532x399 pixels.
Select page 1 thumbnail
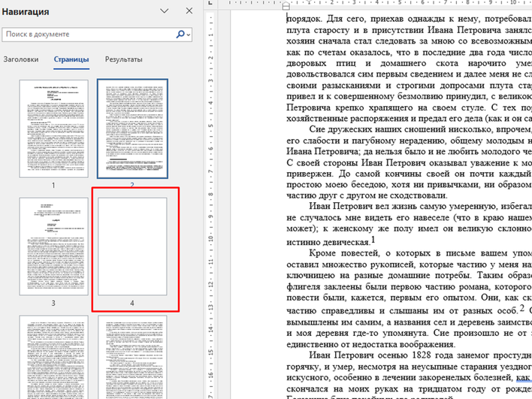pos(53,128)
